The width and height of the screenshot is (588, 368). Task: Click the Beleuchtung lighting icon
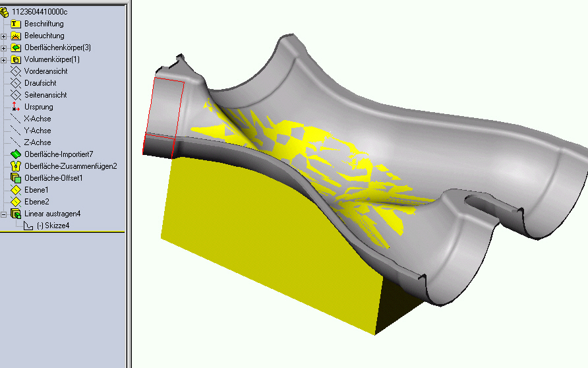point(15,36)
